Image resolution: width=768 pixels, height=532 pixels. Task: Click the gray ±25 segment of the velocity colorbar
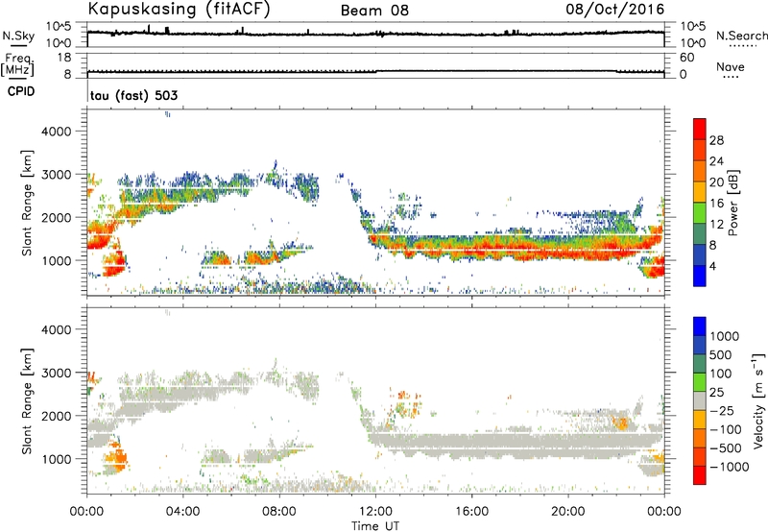[x=700, y=401]
